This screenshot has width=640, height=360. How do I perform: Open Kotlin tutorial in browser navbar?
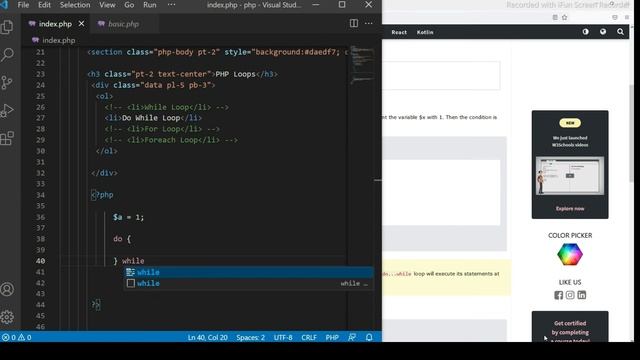(x=425, y=32)
